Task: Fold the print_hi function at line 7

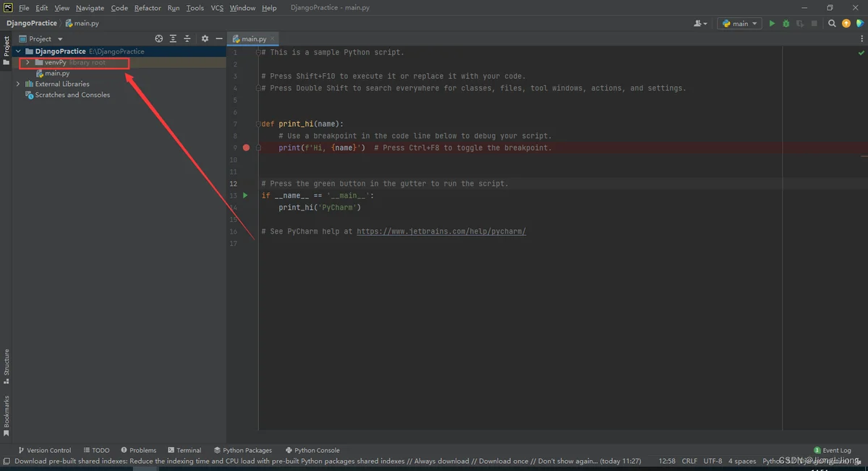Action: [x=258, y=124]
